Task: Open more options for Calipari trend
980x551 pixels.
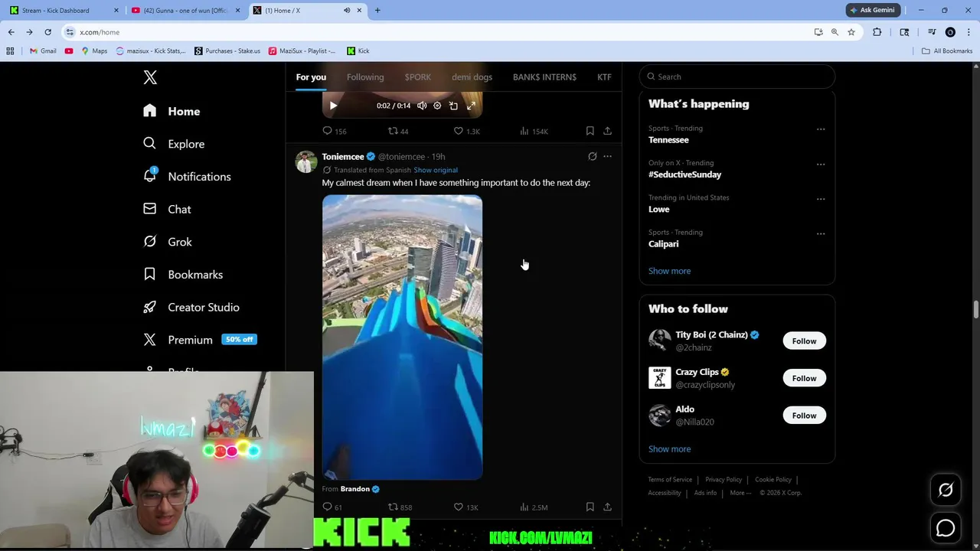Action: tap(821, 233)
